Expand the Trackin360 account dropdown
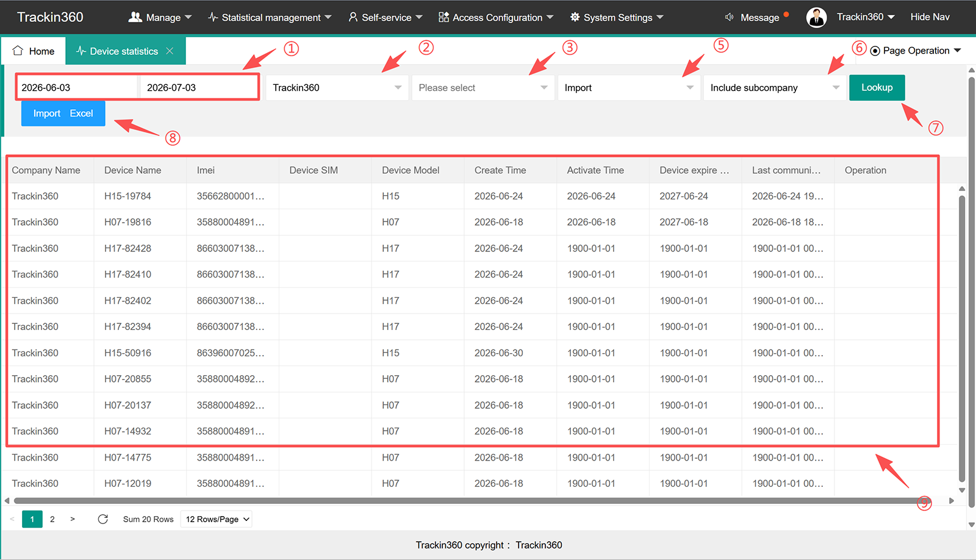 [x=866, y=17]
